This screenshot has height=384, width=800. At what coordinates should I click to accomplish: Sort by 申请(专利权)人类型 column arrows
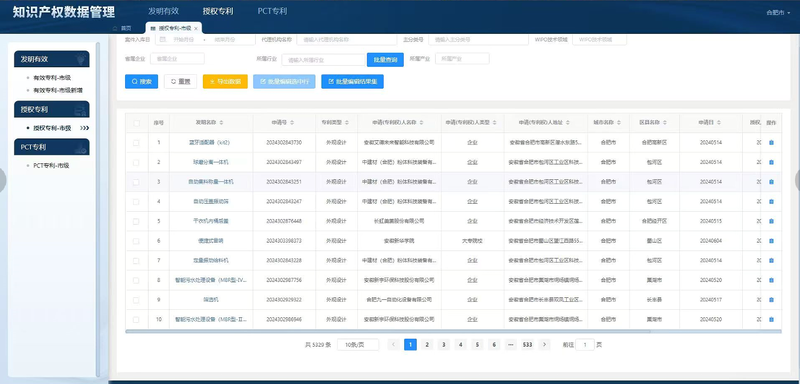coord(494,123)
